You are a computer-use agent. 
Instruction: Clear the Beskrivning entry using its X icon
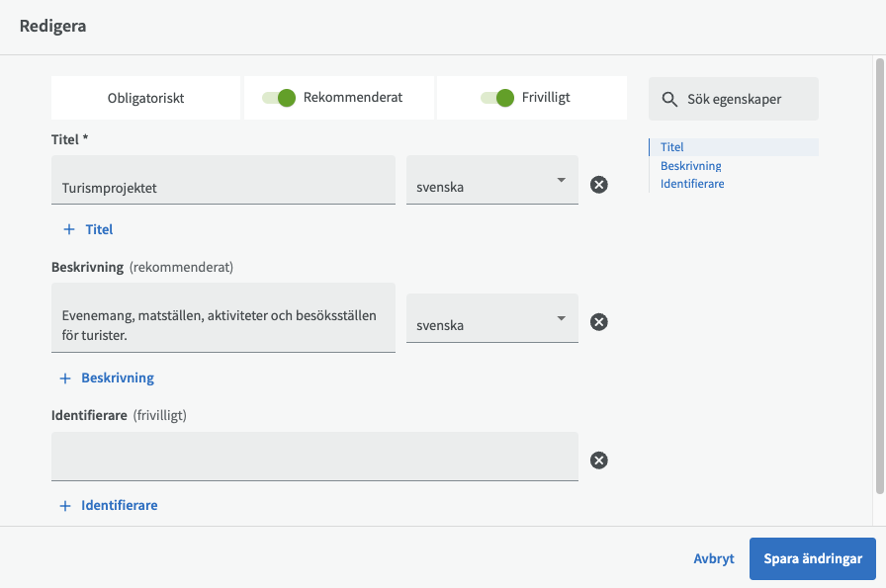click(598, 321)
